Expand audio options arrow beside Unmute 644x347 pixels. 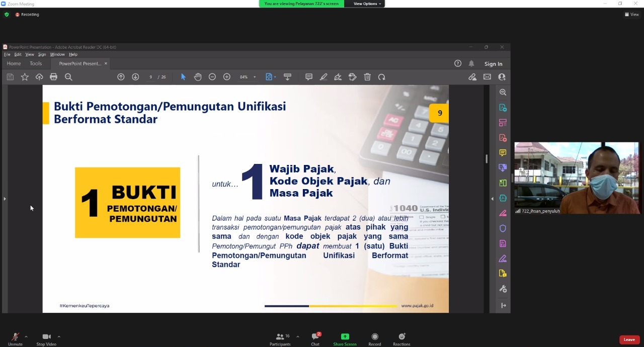26,336
